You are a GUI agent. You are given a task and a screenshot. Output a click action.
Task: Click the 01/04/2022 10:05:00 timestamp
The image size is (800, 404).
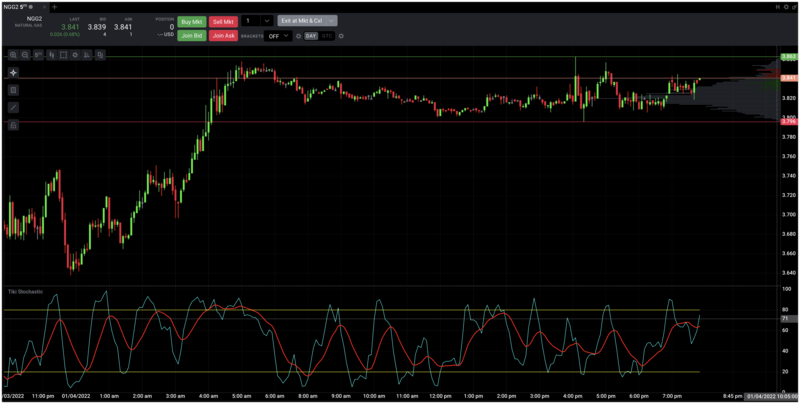click(771, 396)
